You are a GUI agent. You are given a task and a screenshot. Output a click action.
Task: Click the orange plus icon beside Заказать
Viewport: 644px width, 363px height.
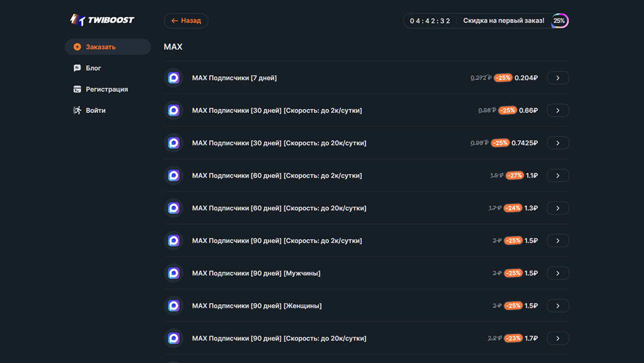(77, 47)
